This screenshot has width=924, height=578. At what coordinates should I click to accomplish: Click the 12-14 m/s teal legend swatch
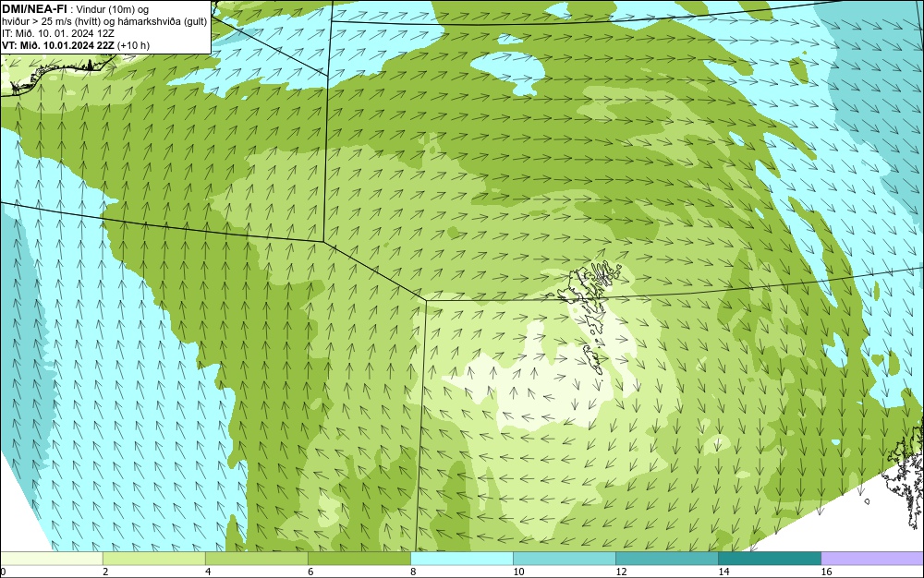pos(666,559)
